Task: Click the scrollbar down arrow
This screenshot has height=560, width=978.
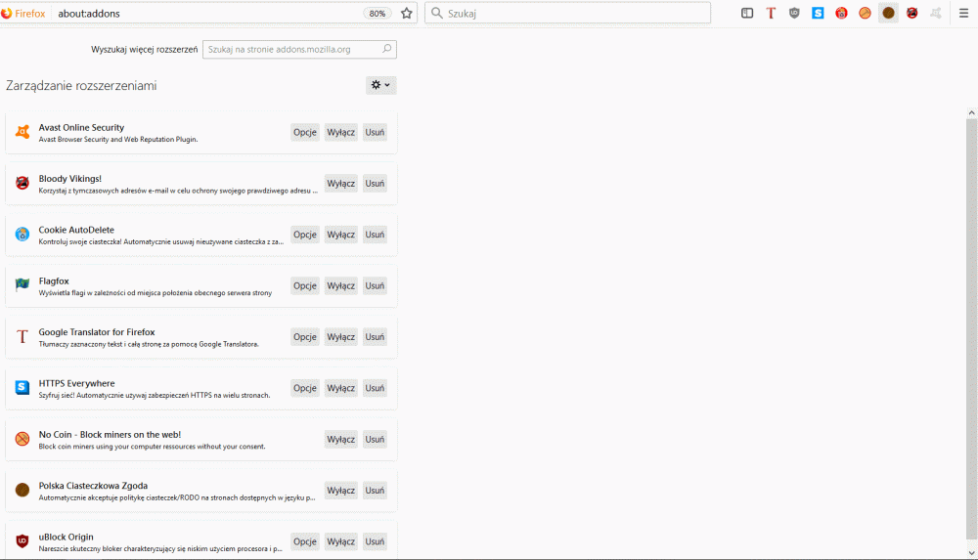Action: 971,552
